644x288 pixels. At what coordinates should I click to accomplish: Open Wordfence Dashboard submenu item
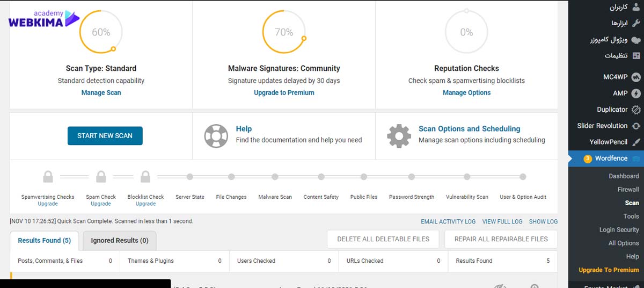(624, 176)
